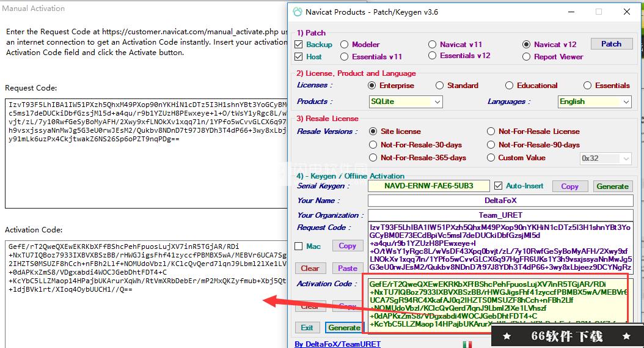The width and height of the screenshot is (644, 348).
Task: Choose Essentials license radio button
Action: [x=587, y=86]
